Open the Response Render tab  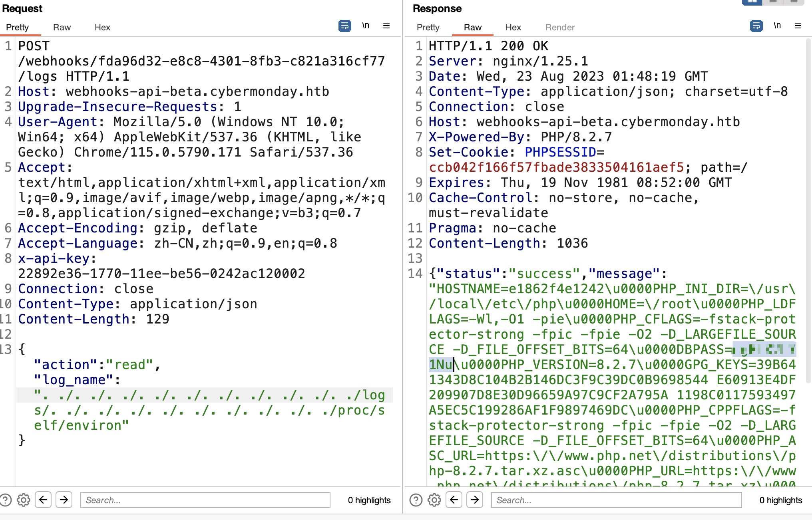tap(560, 27)
